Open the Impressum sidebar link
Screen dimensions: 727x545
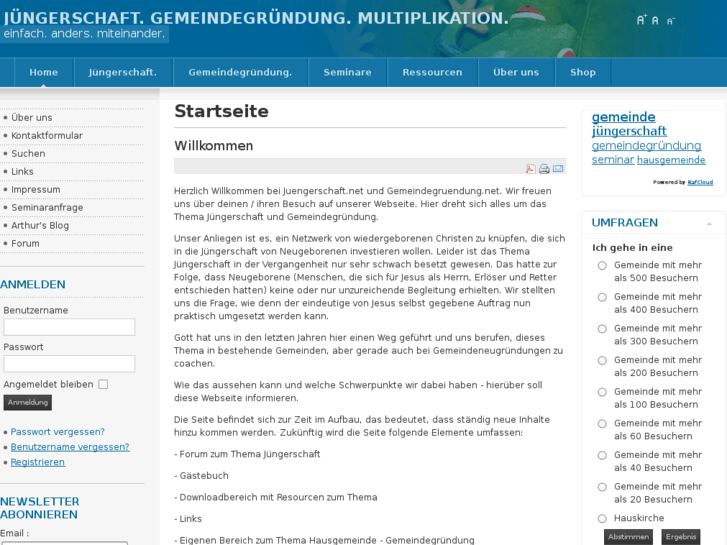point(36,190)
